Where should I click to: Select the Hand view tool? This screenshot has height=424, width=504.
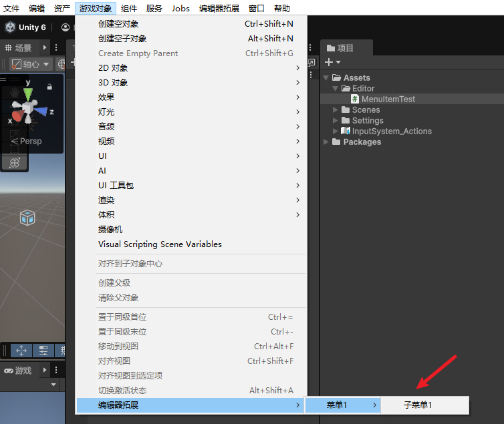[14, 92]
